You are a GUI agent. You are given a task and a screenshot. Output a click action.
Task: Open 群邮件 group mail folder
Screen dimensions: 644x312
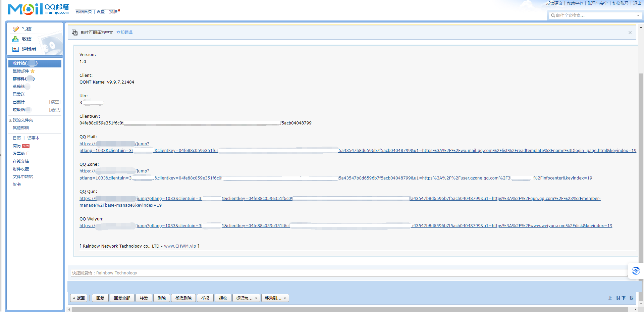23,79
